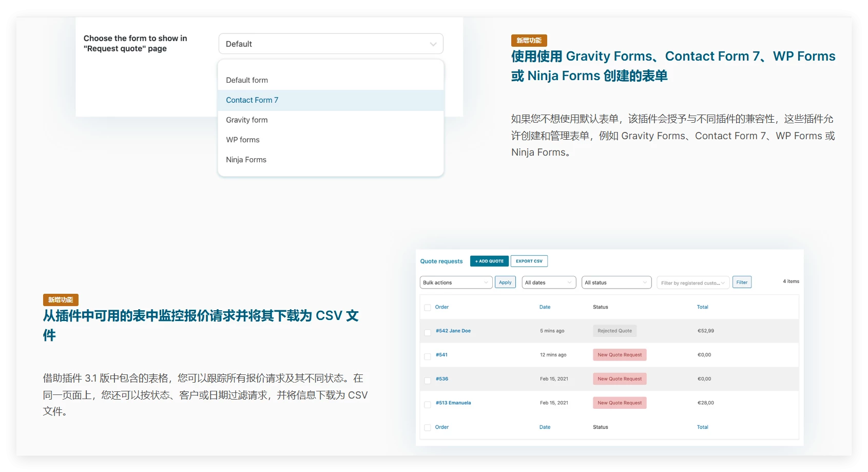Screen dimensions: 868x472
Task: Open order #513 Emanuela link
Action: point(453,403)
